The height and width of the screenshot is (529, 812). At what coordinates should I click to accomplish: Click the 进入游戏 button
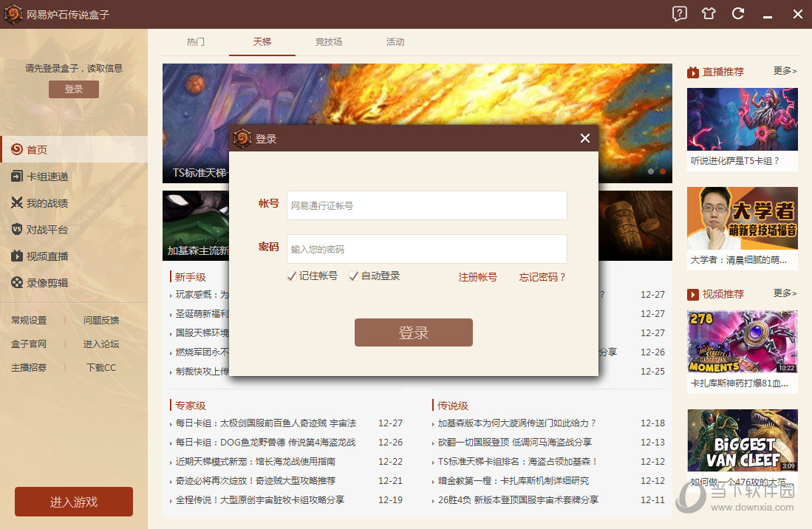coord(73,501)
